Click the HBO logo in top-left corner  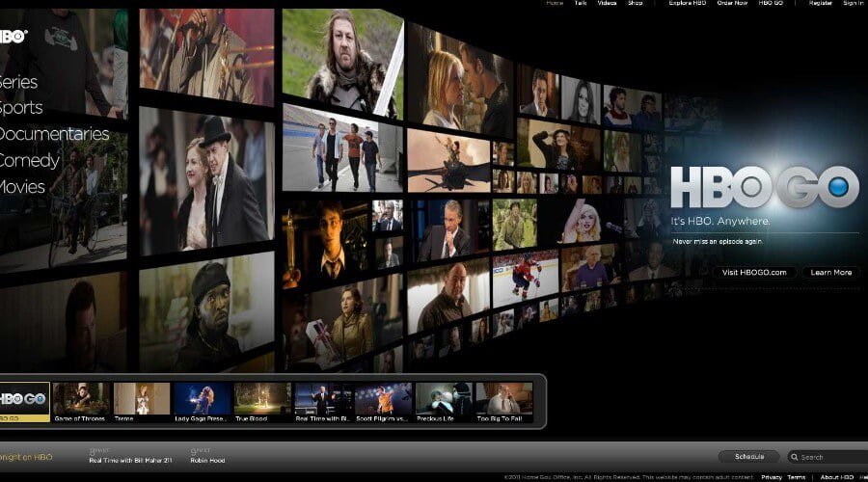click(x=14, y=37)
